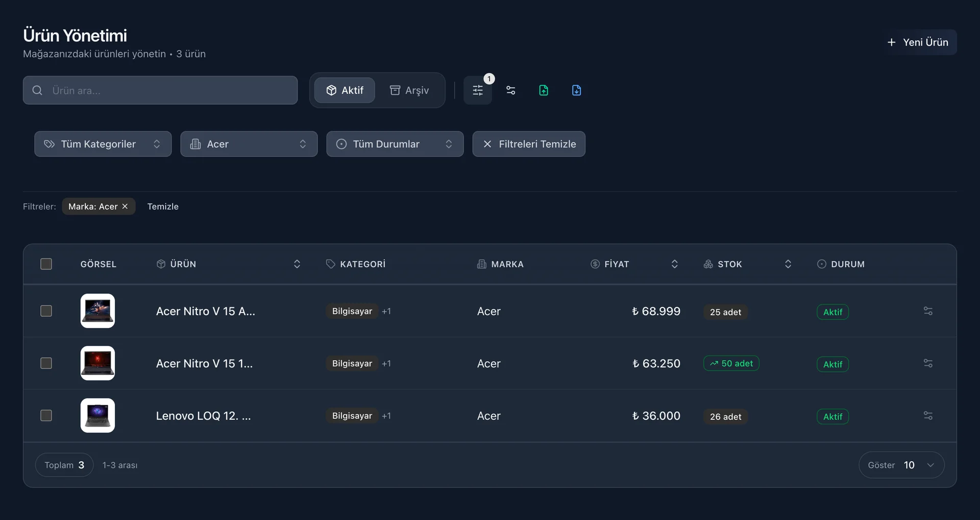Select the Aktif tab
The height and width of the screenshot is (520, 980).
point(345,90)
